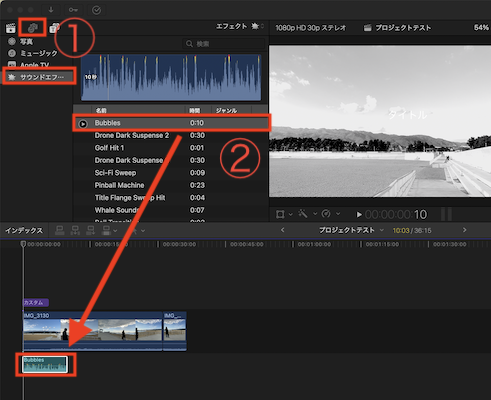Toggle the インデックス timeline index button
Viewport: 491px width, 400px height.
(24, 230)
